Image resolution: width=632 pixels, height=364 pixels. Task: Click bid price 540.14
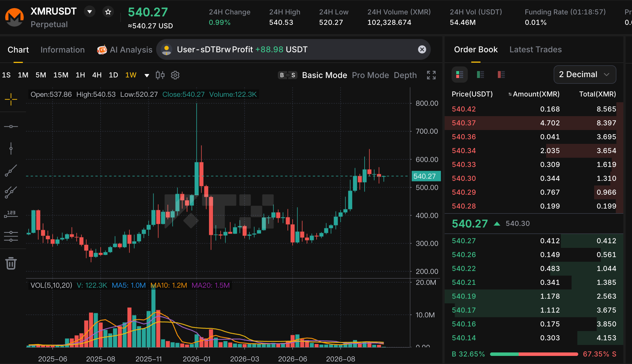tap(464, 338)
